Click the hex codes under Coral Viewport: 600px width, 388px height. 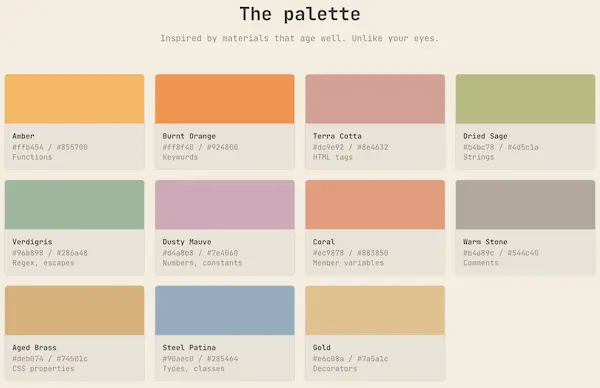click(x=351, y=253)
